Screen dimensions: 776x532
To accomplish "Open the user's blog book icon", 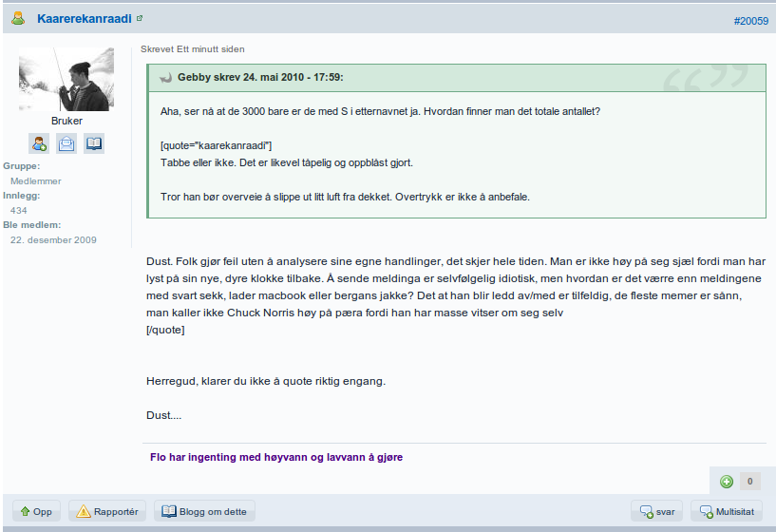I will [x=94, y=144].
